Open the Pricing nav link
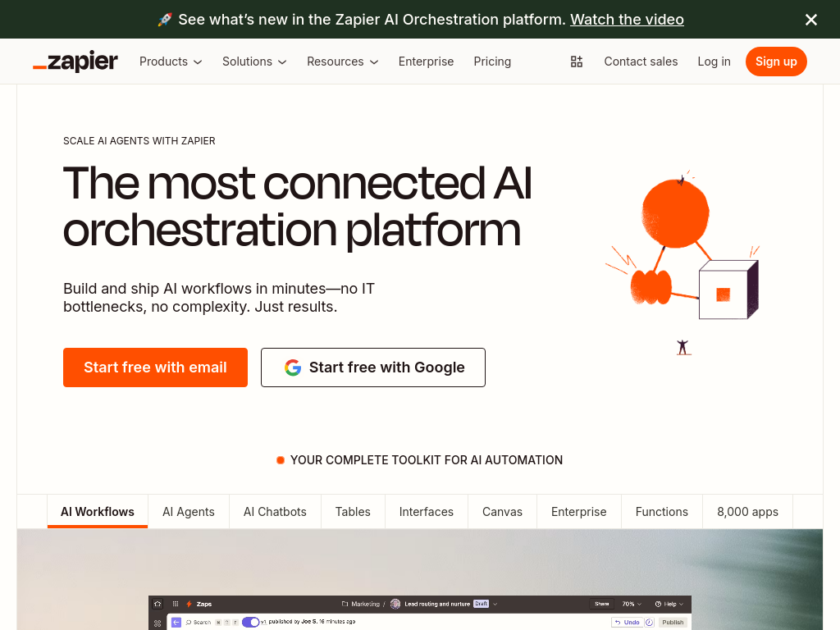The image size is (840, 630). coord(492,62)
